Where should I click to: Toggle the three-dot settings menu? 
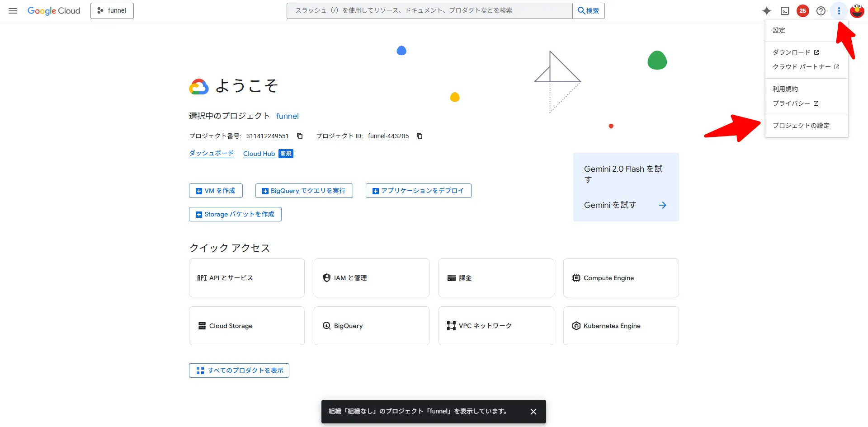(x=839, y=11)
